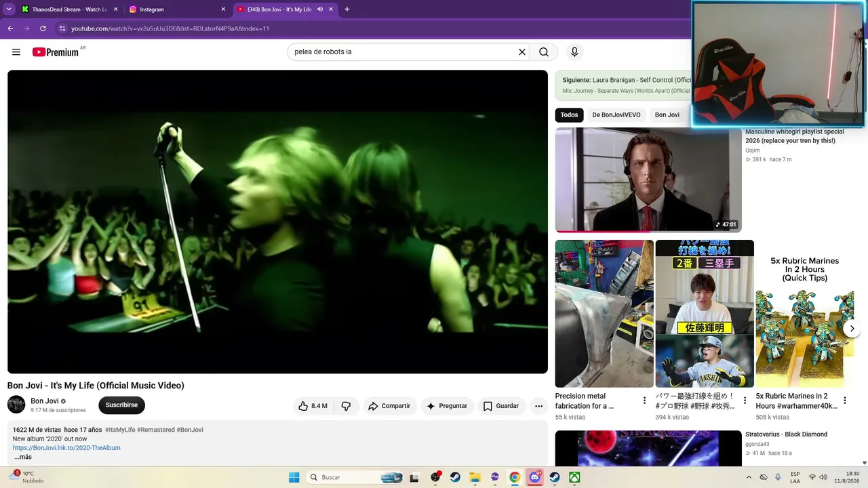This screenshot has height=488, width=868.
Task: Start voice search with the microphone
Action: (574, 52)
